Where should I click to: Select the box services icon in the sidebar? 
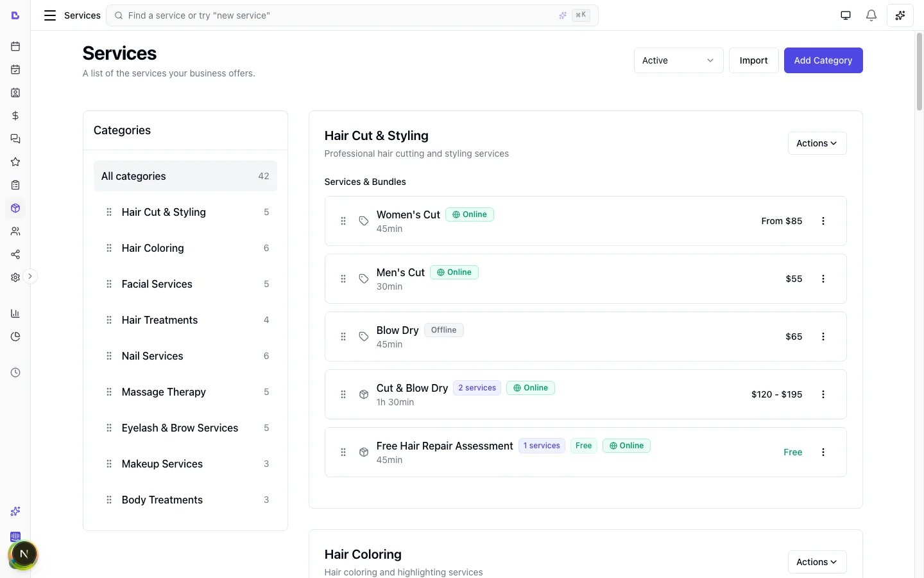[15, 208]
